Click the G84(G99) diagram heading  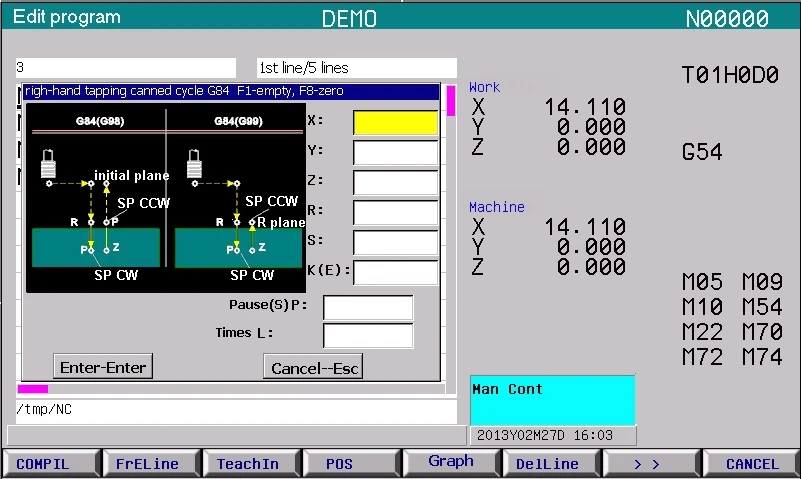pyautogui.click(x=239, y=121)
